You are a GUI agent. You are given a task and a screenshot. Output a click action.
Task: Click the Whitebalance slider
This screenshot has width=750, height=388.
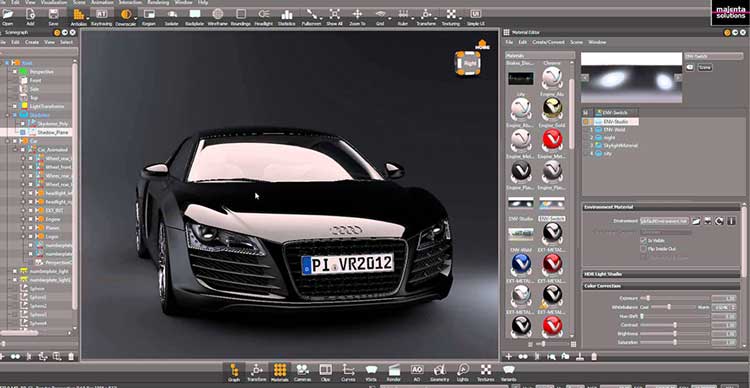674,307
